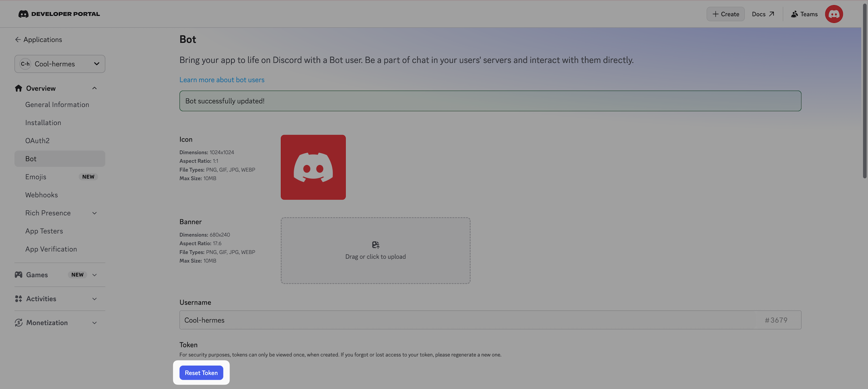Click the Activities section label
868x389 pixels.
coord(41,299)
